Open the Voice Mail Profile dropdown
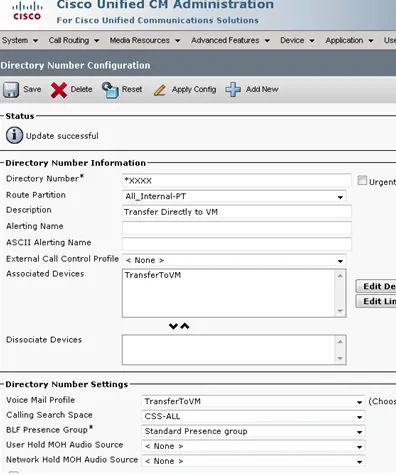396x475 pixels. (253, 401)
